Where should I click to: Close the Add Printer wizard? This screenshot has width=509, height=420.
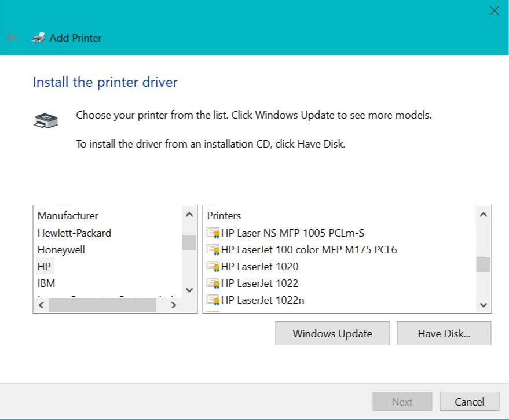coord(494,10)
